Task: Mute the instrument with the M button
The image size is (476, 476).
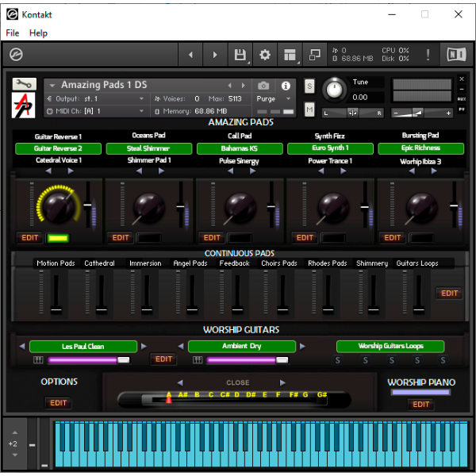Action: (309, 109)
